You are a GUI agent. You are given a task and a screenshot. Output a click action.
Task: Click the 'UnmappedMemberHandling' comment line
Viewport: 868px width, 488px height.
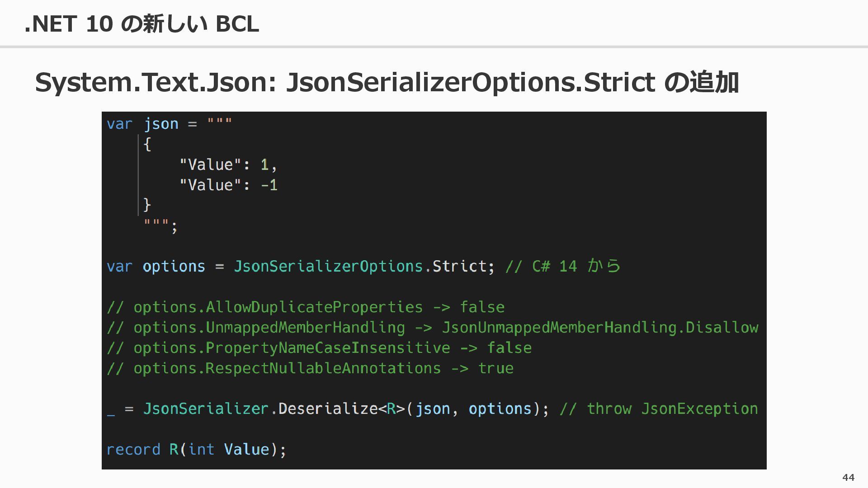pyautogui.click(x=432, y=328)
